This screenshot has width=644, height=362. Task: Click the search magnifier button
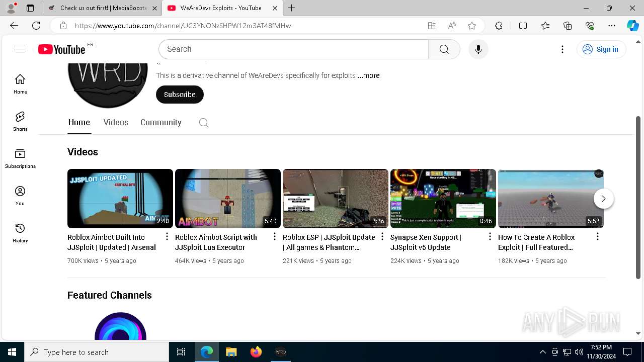(x=444, y=49)
